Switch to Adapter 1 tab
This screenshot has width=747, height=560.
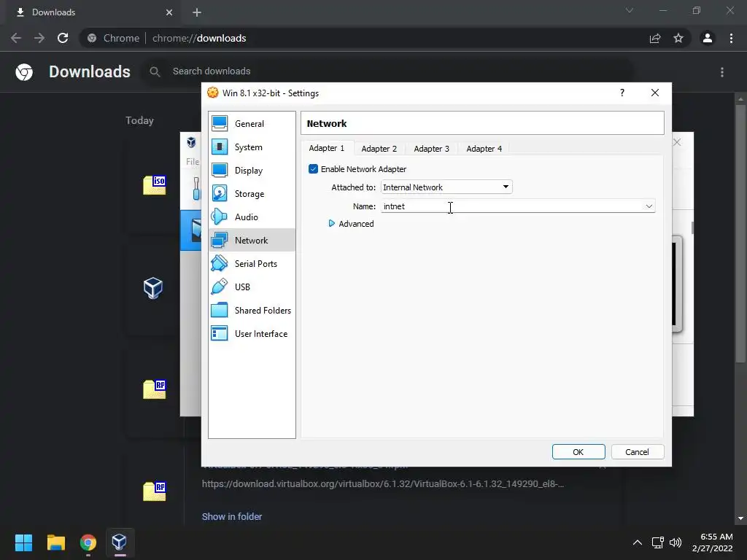327,148
